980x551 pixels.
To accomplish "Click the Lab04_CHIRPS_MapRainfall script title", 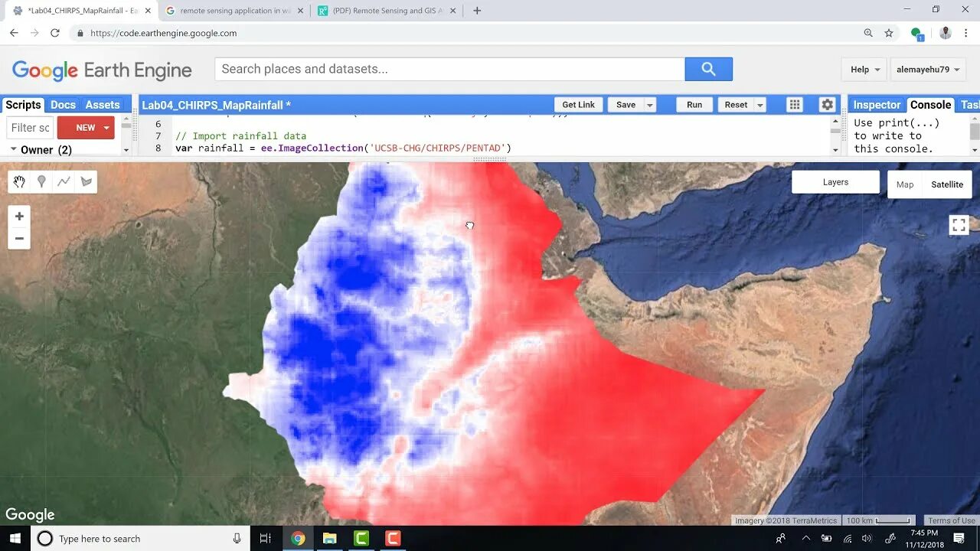I will pyautogui.click(x=216, y=105).
